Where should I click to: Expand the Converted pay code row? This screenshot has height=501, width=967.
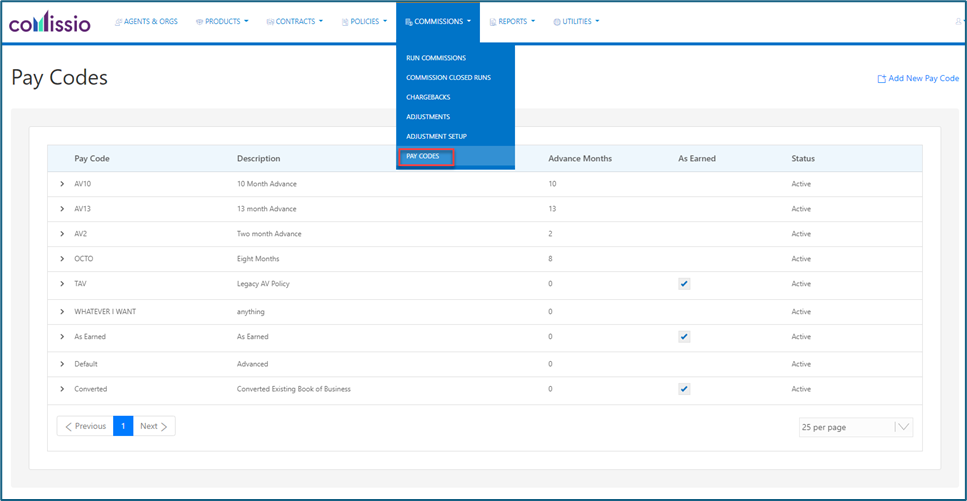tap(62, 389)
